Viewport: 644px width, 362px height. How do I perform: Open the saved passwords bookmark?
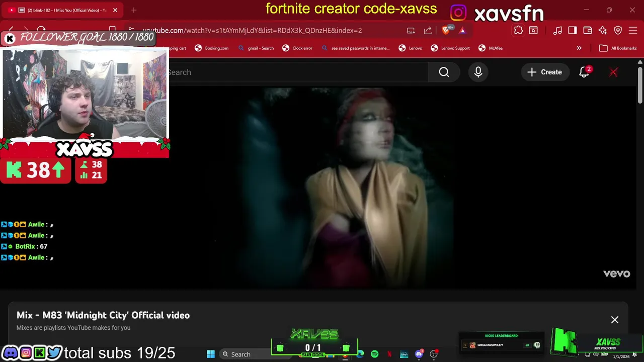click(355, 48)
